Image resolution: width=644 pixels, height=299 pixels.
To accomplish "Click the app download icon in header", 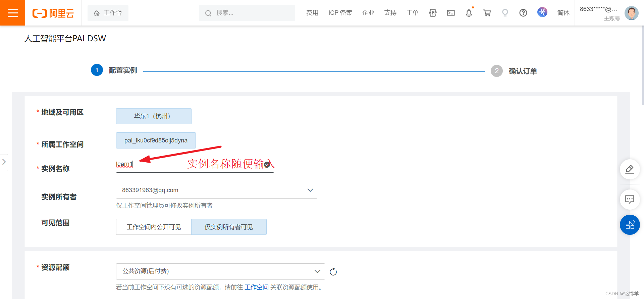I will click(433, 13).
